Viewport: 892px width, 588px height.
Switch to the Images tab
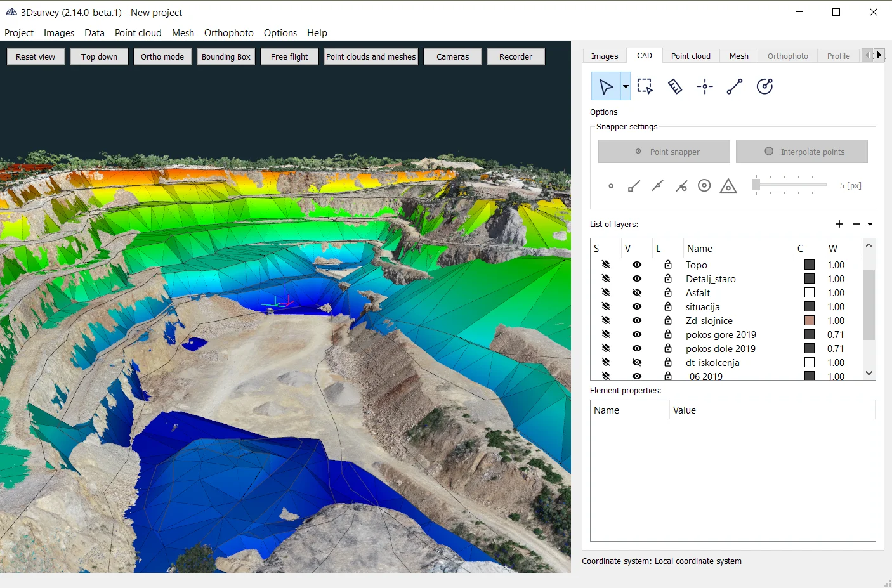pyautogui.click(x=605, y=56)
